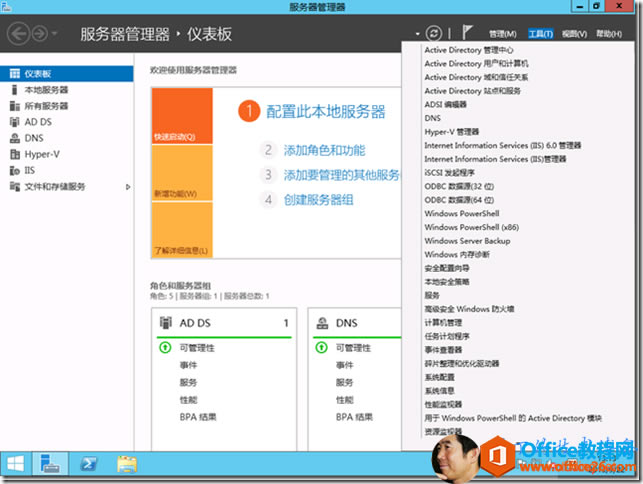Open the 管理(M) menu

click(x=503, y=34)
